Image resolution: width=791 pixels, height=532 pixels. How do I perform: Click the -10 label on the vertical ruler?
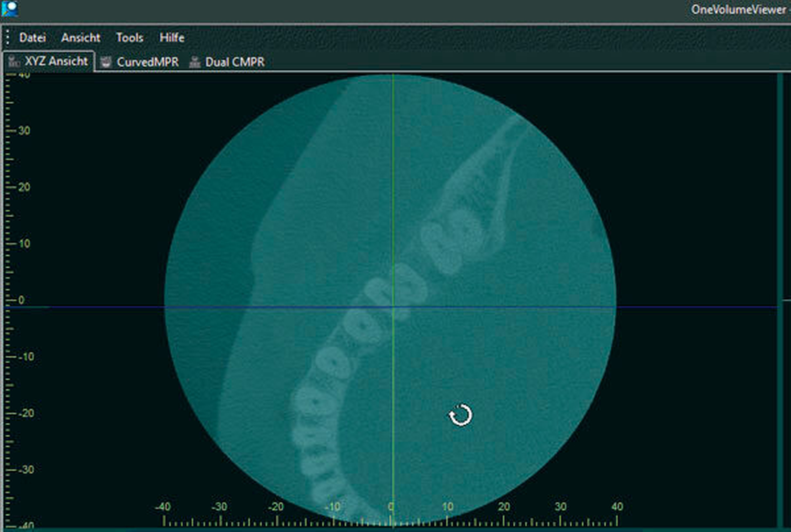(x=26, y=356)
